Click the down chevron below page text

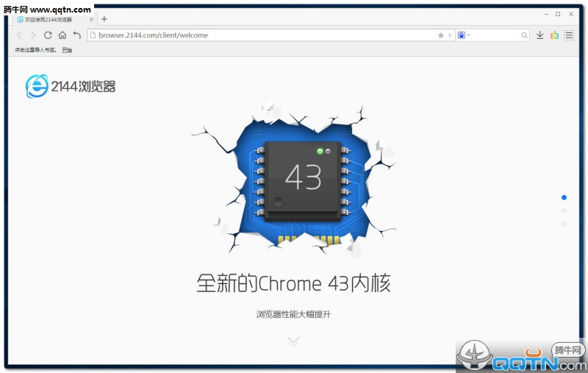293,341
